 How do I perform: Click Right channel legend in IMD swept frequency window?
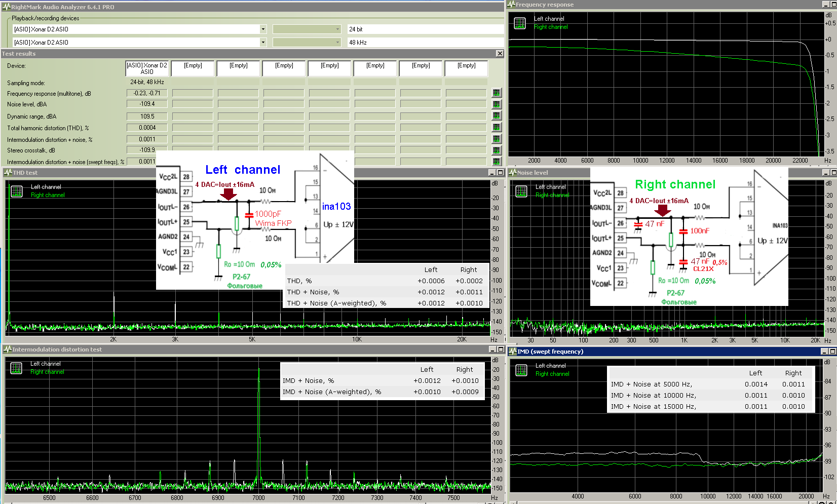[x=552, y=374]
